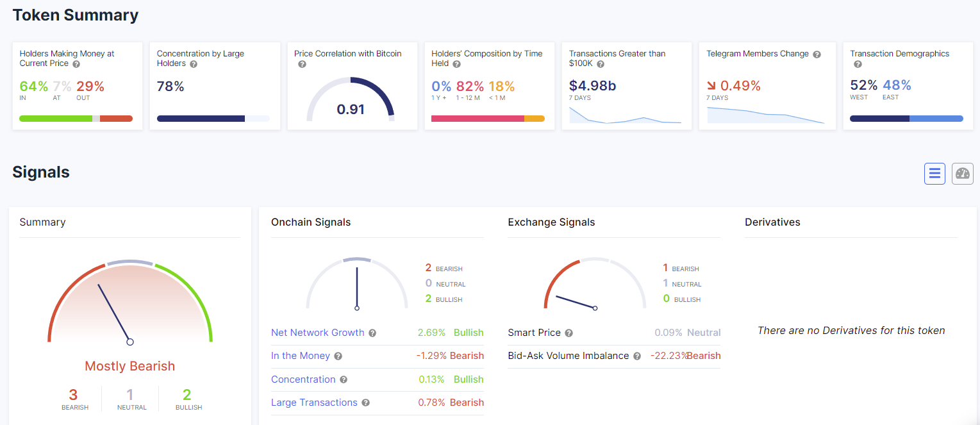Click the "Onchain Signals" panel heading
The width and height of the screenshot is (980, 425).
tap(311, 222)
